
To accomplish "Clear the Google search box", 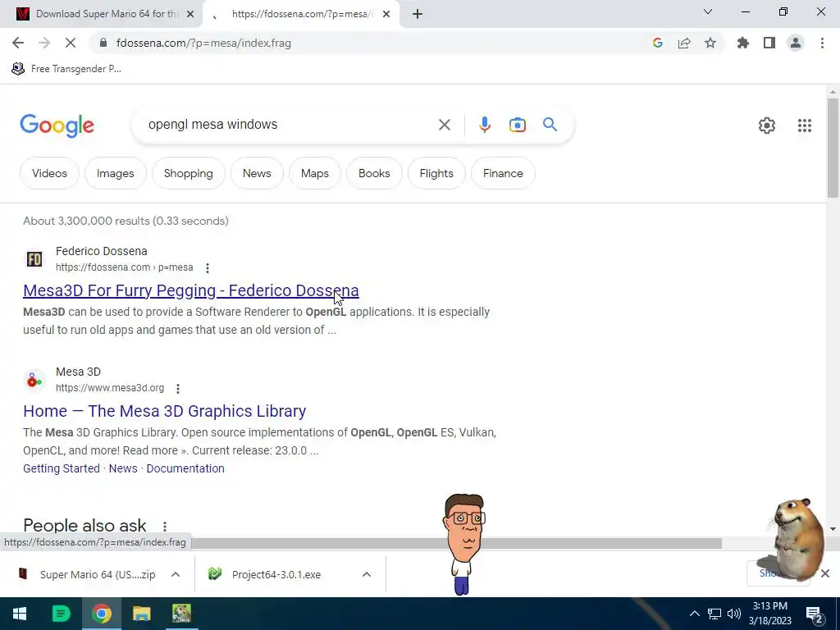I will [444, 125].
